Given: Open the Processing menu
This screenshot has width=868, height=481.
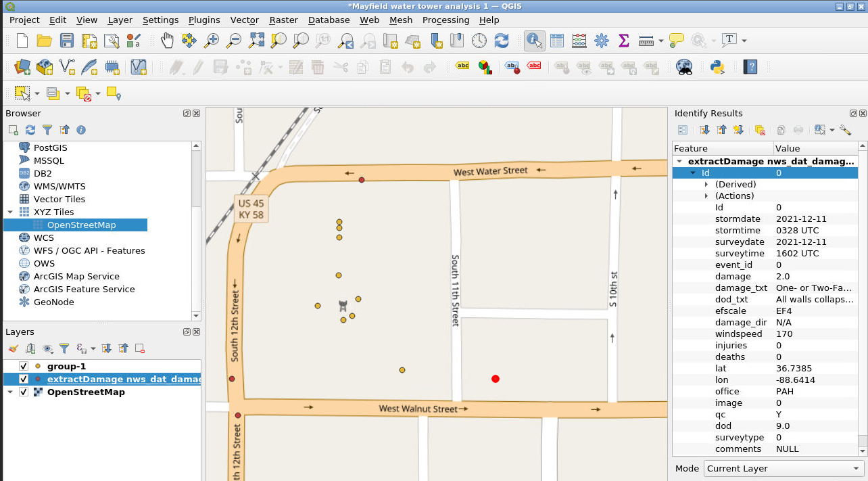Looking at the screenshot, I should [445, 20].
